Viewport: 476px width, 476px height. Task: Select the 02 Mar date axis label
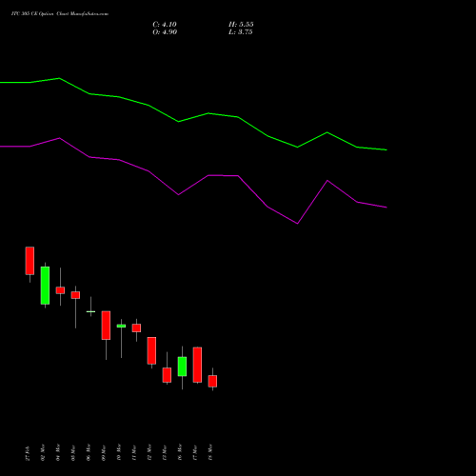[x=43, y=452]
